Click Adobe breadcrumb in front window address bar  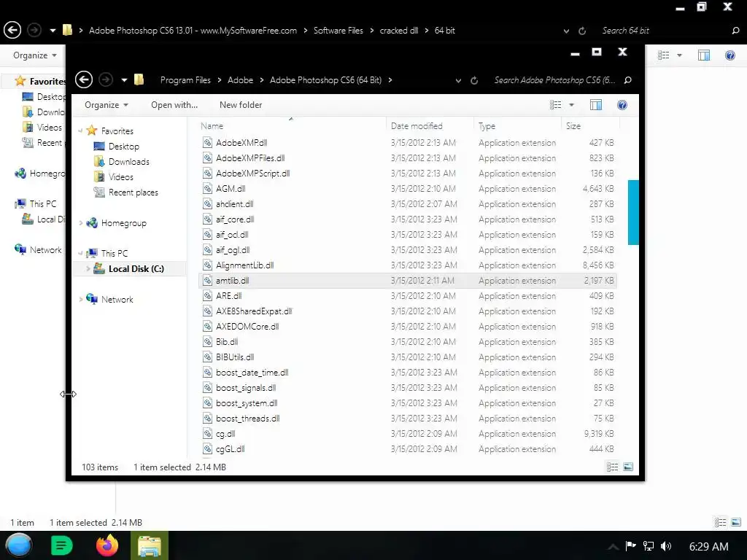[x=240, y=80]
